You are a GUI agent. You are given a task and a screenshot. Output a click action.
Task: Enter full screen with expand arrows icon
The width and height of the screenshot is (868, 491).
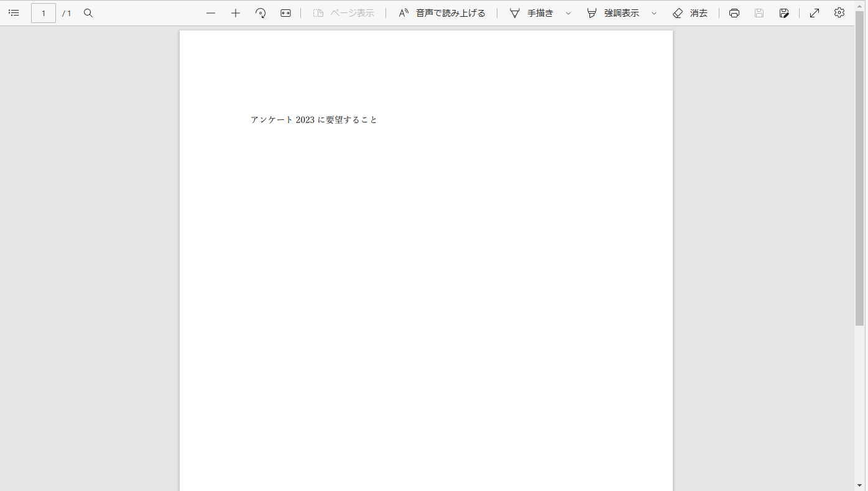815,13
